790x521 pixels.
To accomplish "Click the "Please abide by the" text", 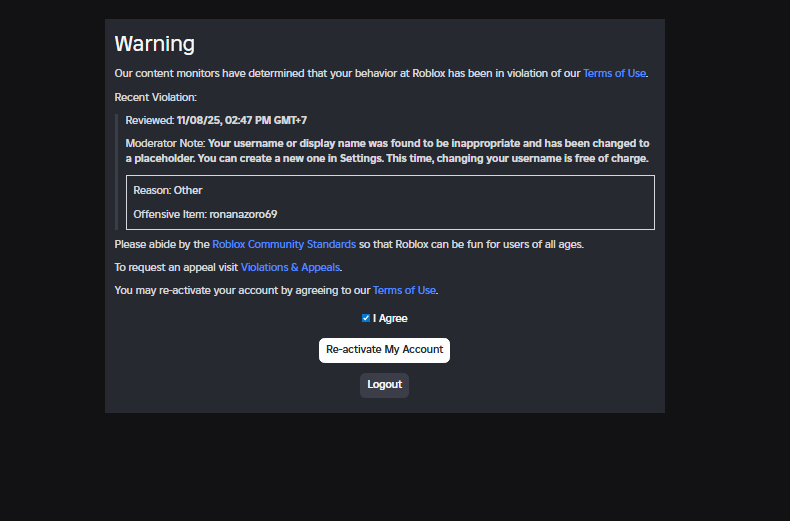I will pyautogui.click(x=162, y=244).
